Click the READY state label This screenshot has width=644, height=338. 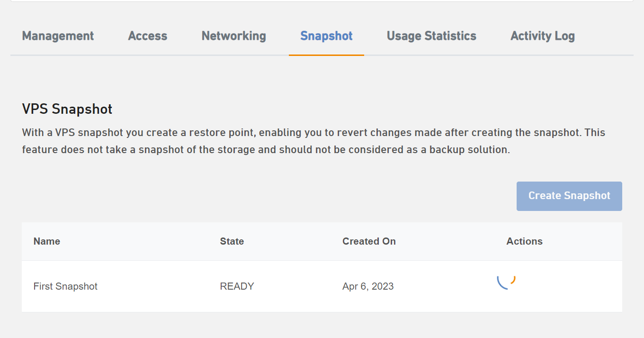point(236,286)
